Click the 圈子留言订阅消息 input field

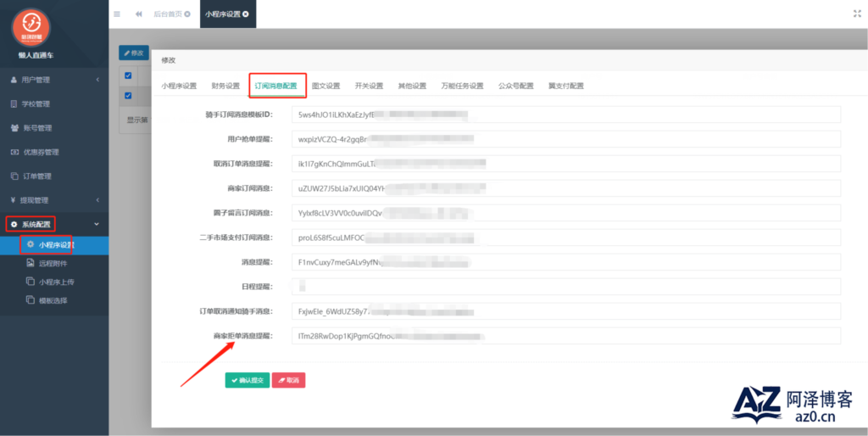[x=566, y=213]
